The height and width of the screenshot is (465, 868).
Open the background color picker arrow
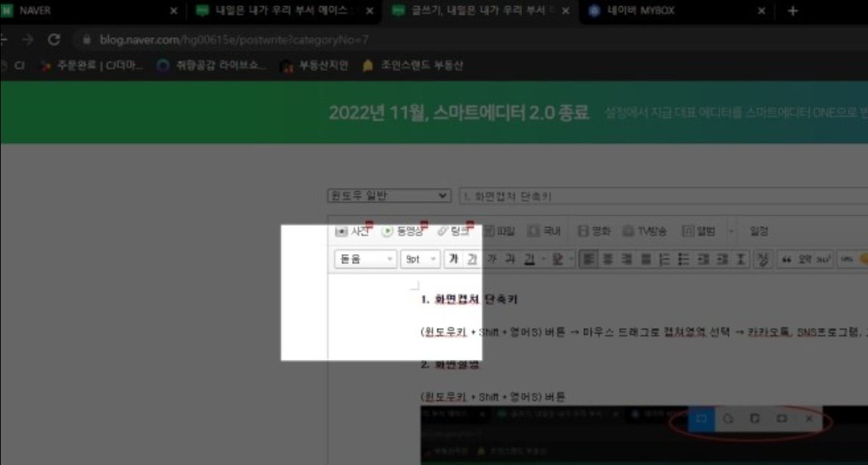click(570, 259)
